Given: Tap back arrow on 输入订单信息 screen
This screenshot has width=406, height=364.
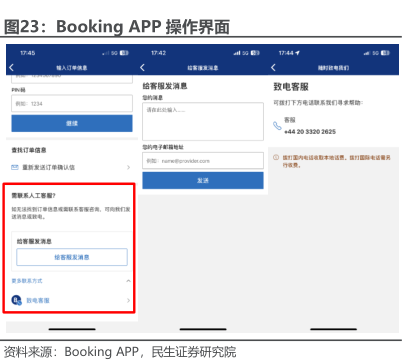Looking at the screenshot, I should [12, 68].
